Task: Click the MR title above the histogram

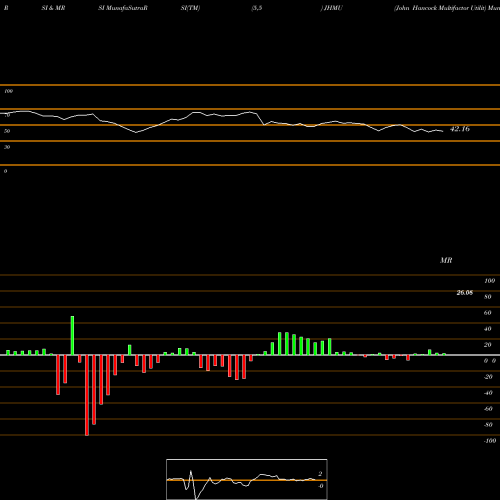Action: pos(446,260)
